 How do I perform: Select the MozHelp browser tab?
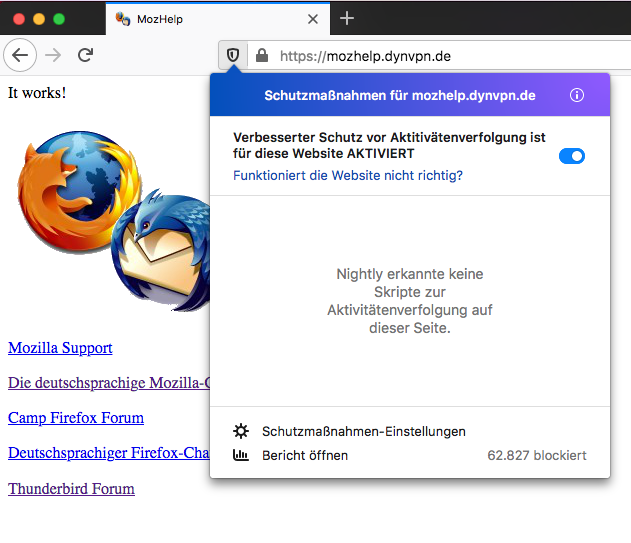[x=218, y=19]
